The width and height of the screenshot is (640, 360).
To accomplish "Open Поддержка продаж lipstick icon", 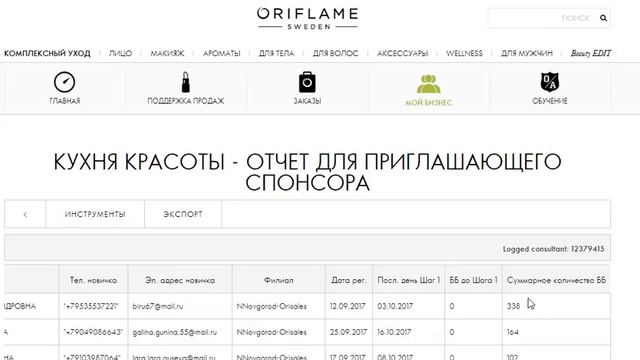I will coord(186,82).
